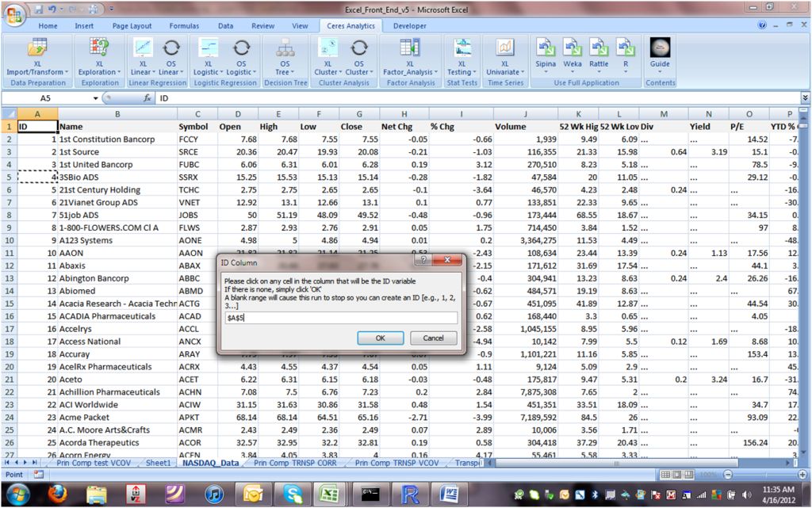Image resolution: width=812 pixels, height=508 pixels.
Task: Open XL Factor_Analysis tool
Action: [x=410, y=57]
